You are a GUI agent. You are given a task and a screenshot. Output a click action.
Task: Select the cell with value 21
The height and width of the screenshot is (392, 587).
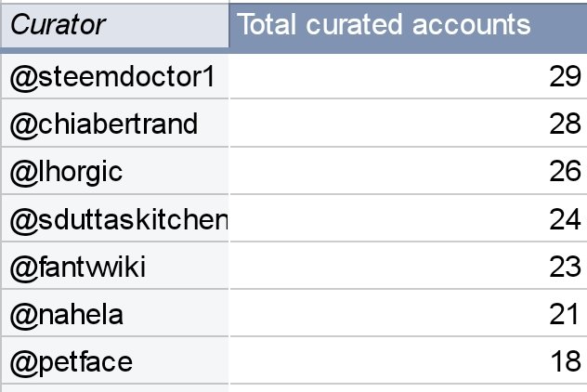[x=407, y=315]
